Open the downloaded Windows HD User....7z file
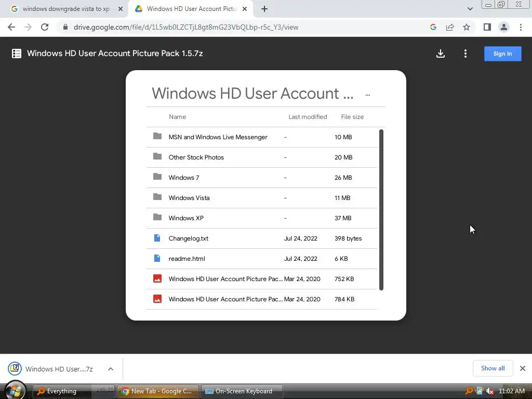 [51, 369]
